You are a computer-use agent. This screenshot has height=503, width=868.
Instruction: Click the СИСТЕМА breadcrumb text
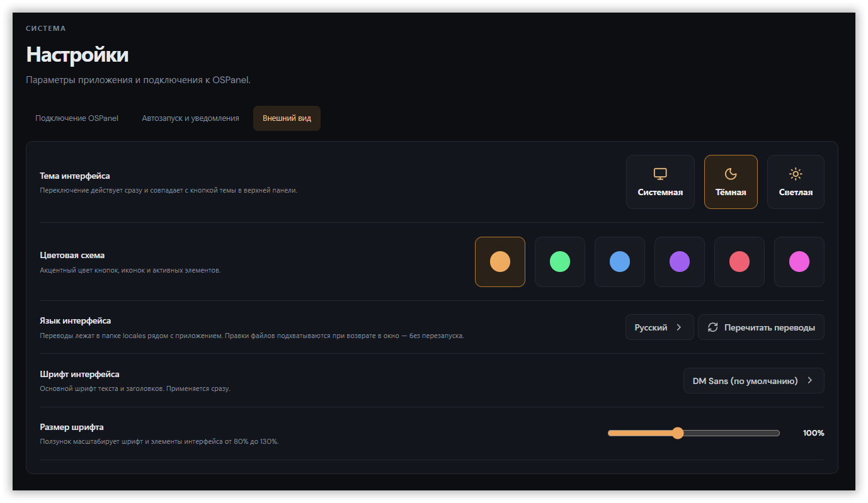[x=46, y=28]
